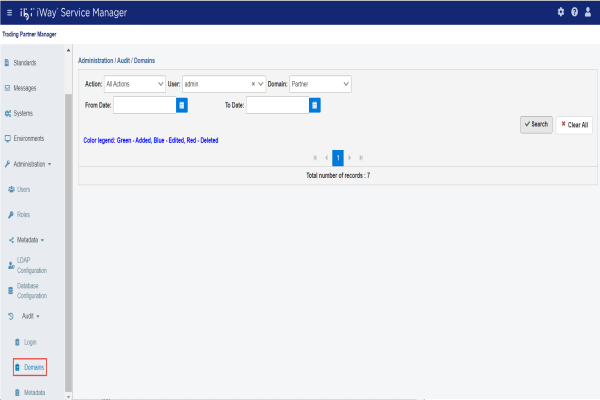Open Users under Administration

click(x=23, y=189)
